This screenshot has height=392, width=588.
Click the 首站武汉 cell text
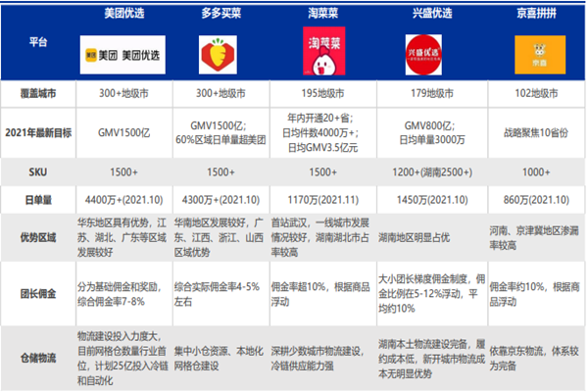click(319, 237)
